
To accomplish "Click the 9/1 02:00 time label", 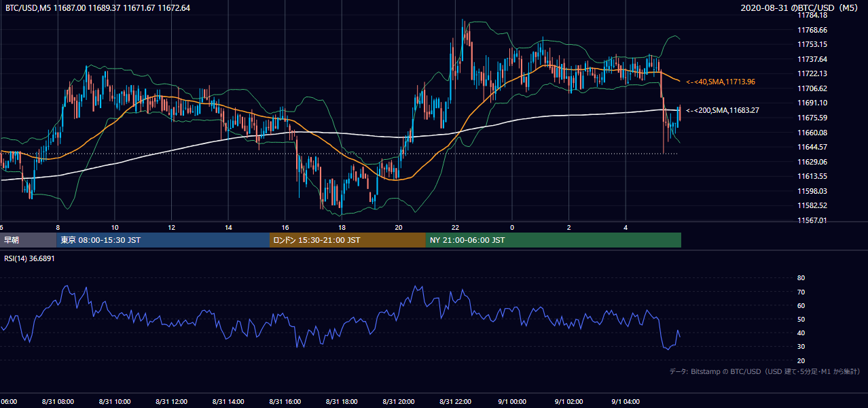I will coord(568,402).
